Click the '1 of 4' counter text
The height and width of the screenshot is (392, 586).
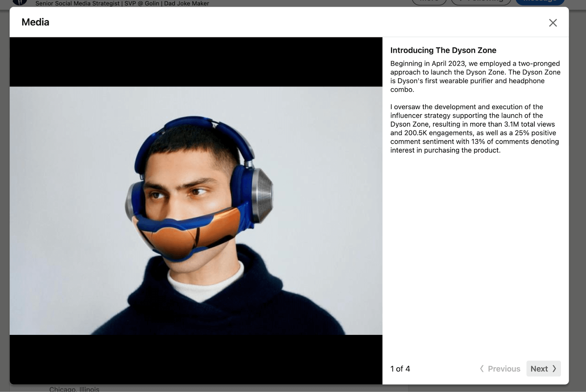400,369
